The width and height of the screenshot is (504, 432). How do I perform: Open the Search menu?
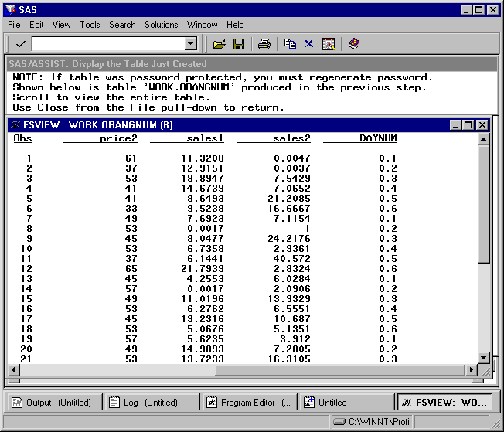(x=122, y=25)
